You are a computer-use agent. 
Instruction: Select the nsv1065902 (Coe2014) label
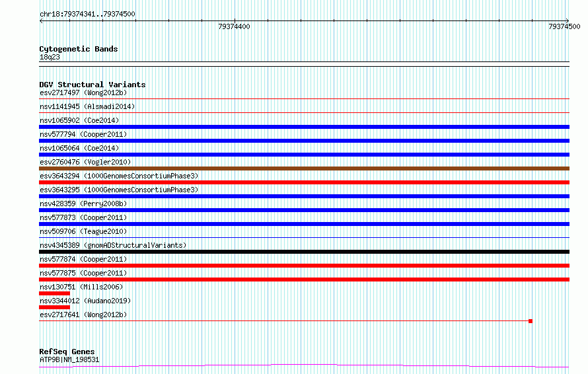[79, 120]
